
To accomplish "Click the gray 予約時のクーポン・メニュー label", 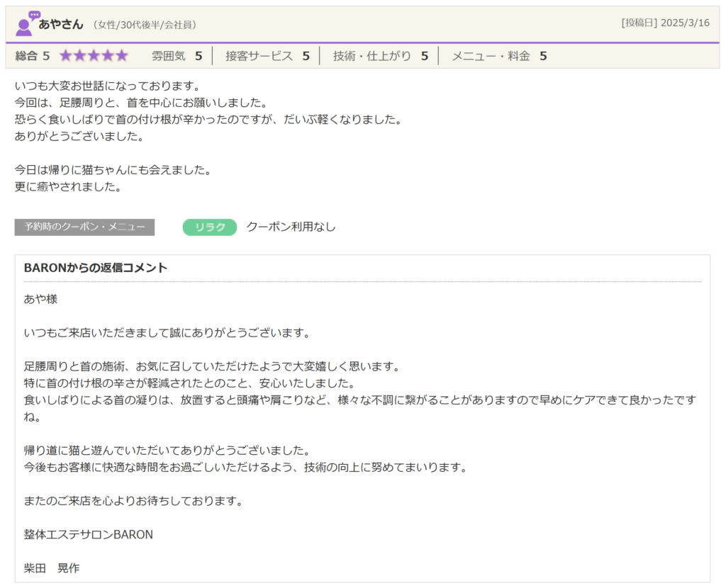I will coord(84,227).
